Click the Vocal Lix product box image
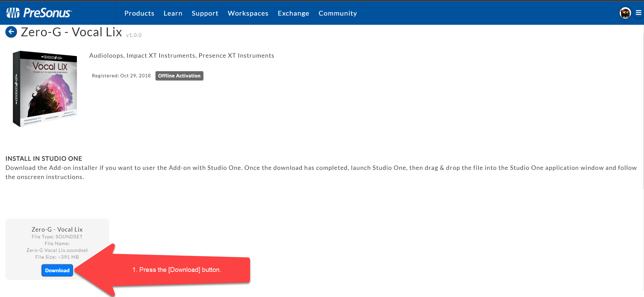 pyautogui.click(x=45, y=89)
